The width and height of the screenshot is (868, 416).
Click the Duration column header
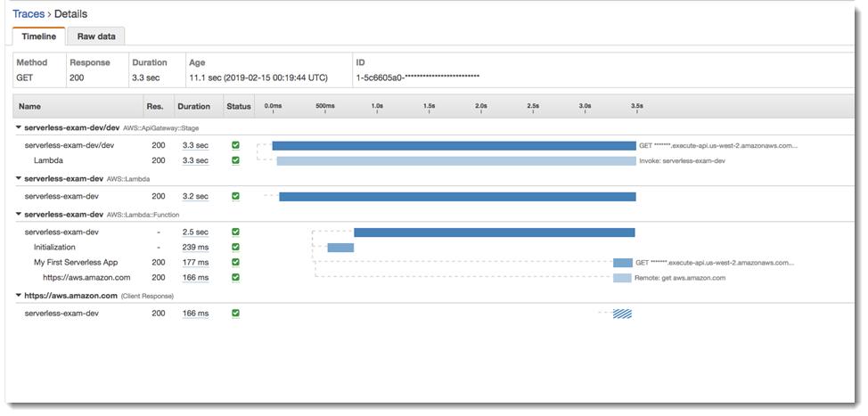tap(195, 106)
